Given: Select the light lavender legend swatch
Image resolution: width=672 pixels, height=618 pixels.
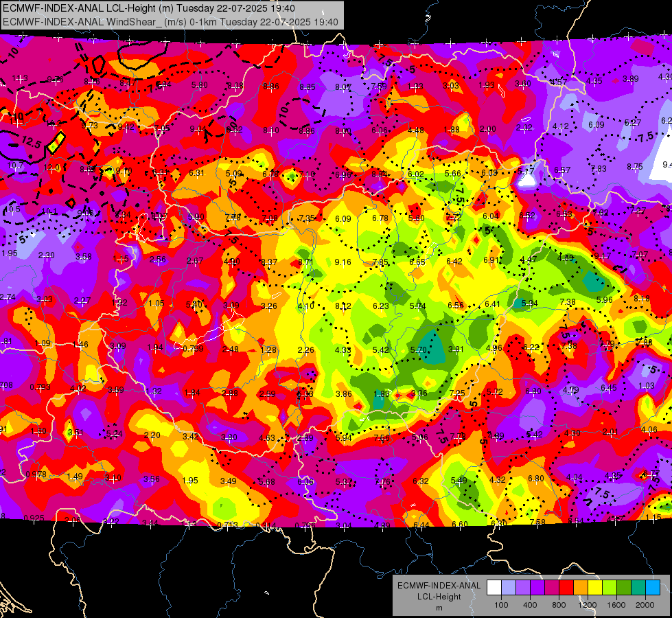Looking at the screenshot, I should tap(509, 588).
